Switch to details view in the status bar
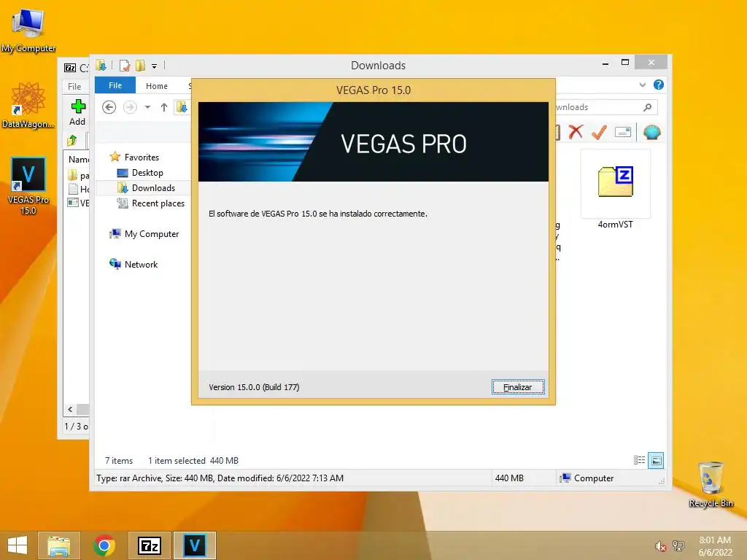Screen dimensions: 747x560 639,460
